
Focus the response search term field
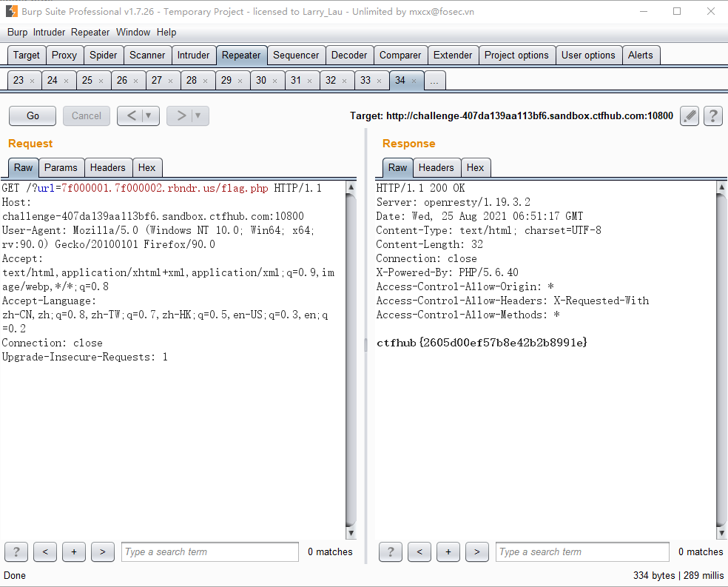pyautogui.click(x=582, y=551)
